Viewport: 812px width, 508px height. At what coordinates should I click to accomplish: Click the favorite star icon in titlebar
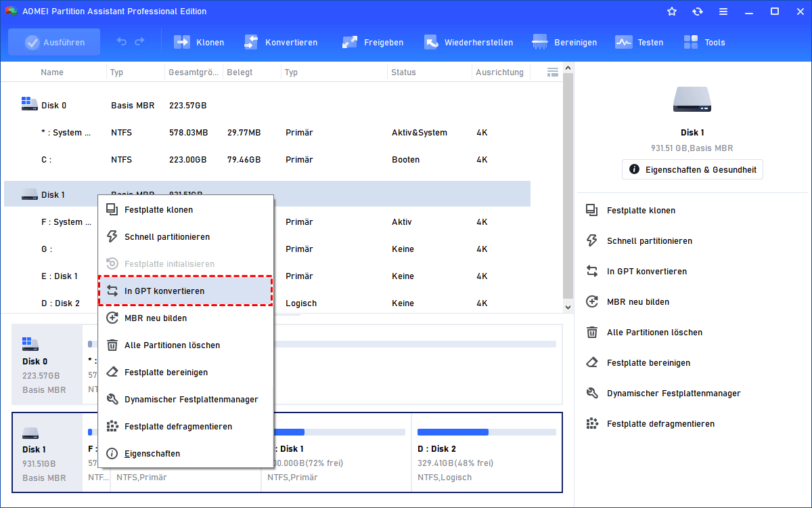pos(672,12)
